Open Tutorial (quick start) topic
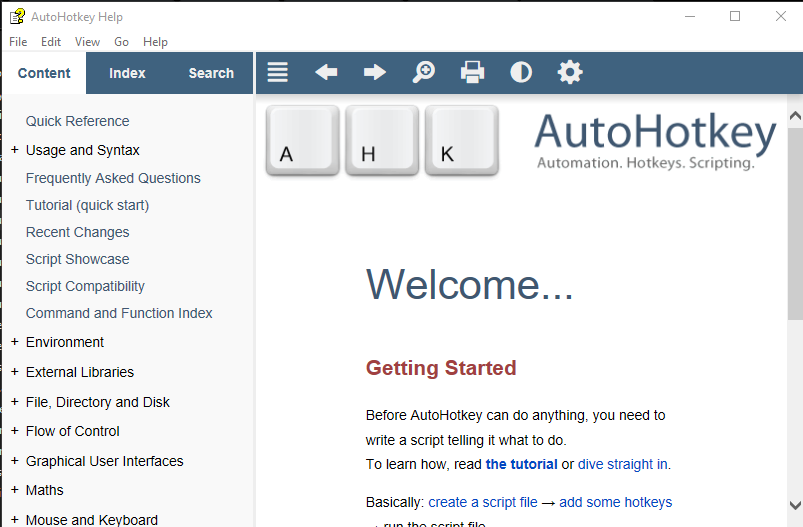The width and height of the screenshot is (803, 527). [x=88, y=205]
